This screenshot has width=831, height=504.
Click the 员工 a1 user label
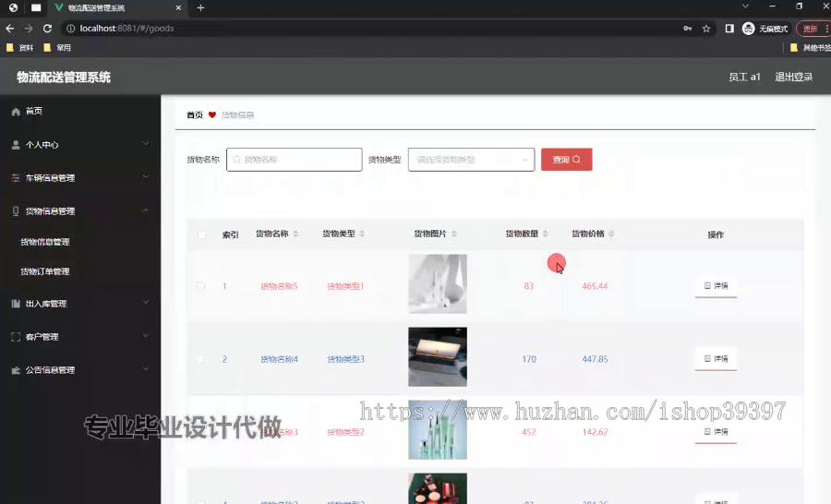click(x=744, y=78)
